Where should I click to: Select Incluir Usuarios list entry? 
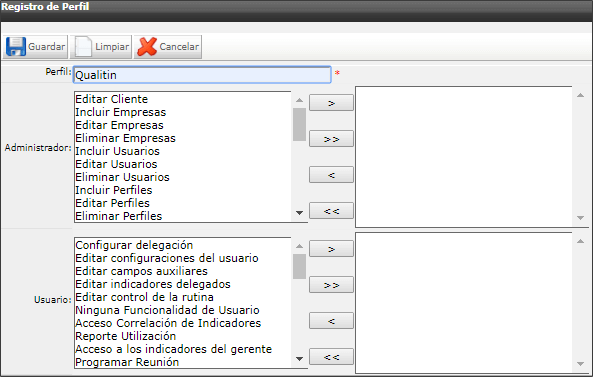tap(117, 151)
